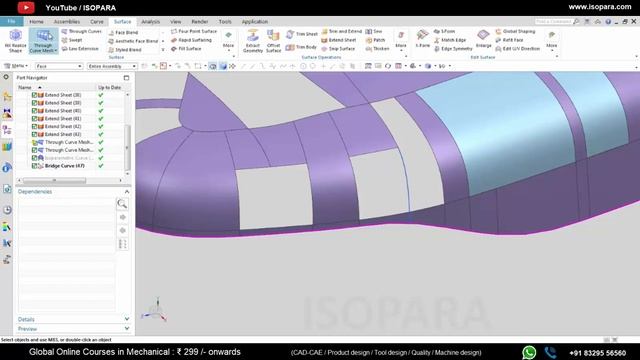Pick the Swept surface command
Image resolution: width=640 pixels, height=360 pixels.
[x=72, y=40]
